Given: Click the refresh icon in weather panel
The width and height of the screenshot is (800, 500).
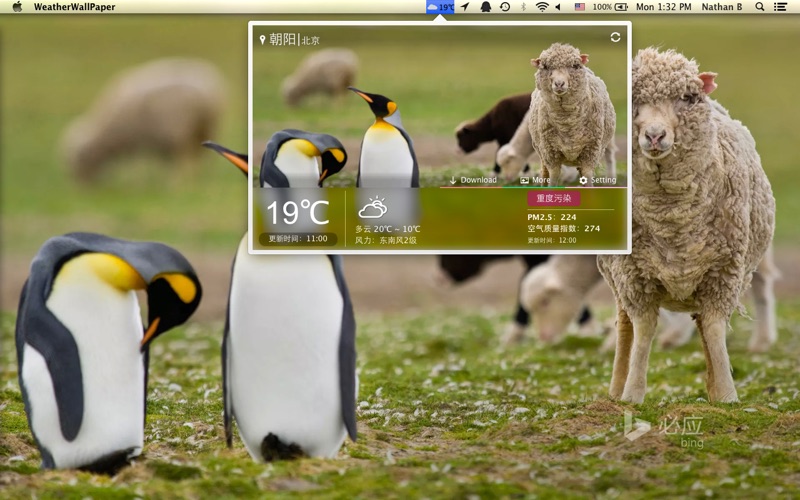Looking at the screenshot, I should pos(615,37).
